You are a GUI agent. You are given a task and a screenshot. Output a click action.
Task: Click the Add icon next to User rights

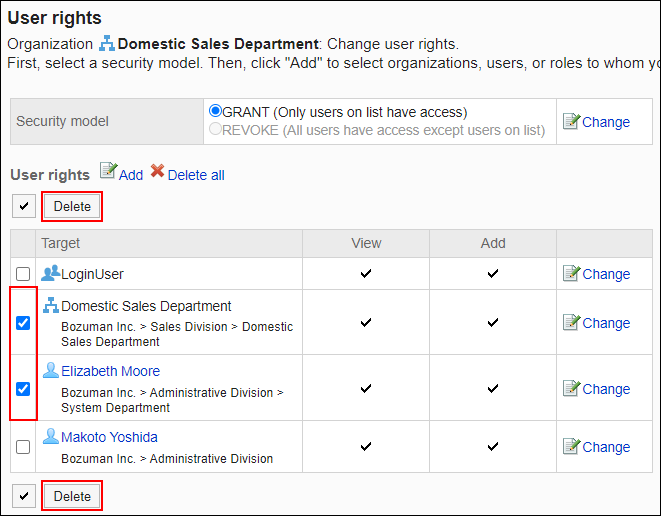coord(108,171)
